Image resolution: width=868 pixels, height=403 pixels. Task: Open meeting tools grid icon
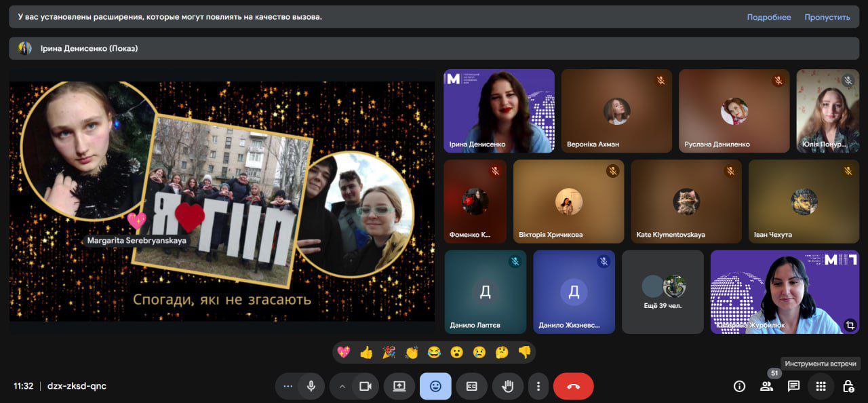point(821,386)
